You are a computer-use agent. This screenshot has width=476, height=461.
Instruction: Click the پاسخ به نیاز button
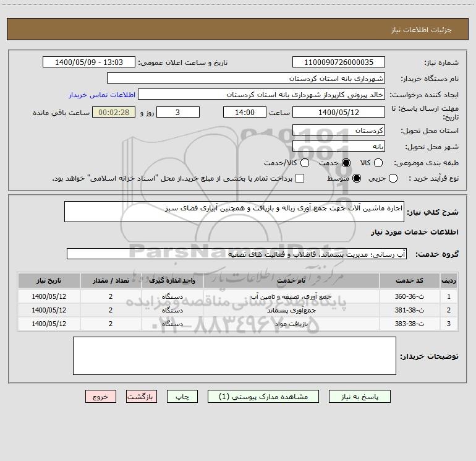click(359, 397)
